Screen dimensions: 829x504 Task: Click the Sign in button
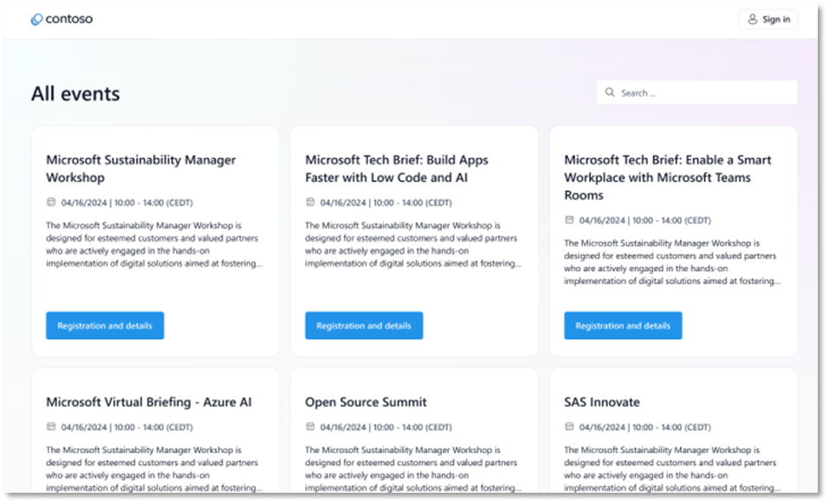pyautogui.click(x=767, y=19)
